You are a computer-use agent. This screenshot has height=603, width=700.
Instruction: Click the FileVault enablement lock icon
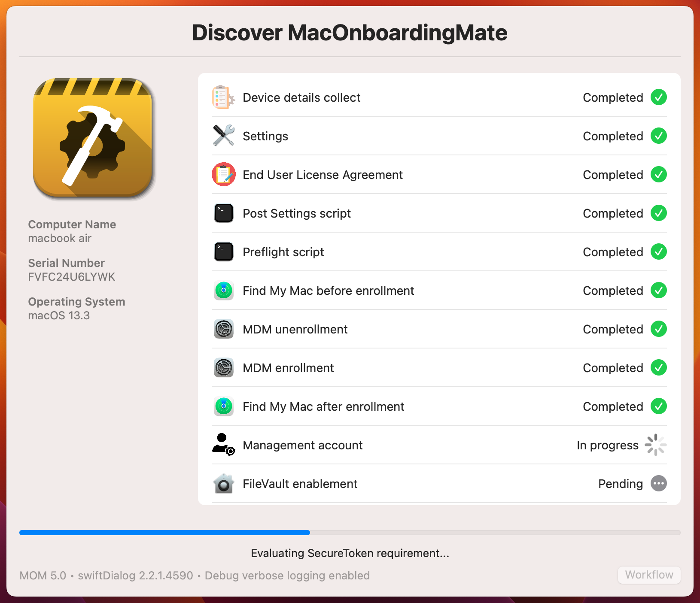[x=223, y=484]
